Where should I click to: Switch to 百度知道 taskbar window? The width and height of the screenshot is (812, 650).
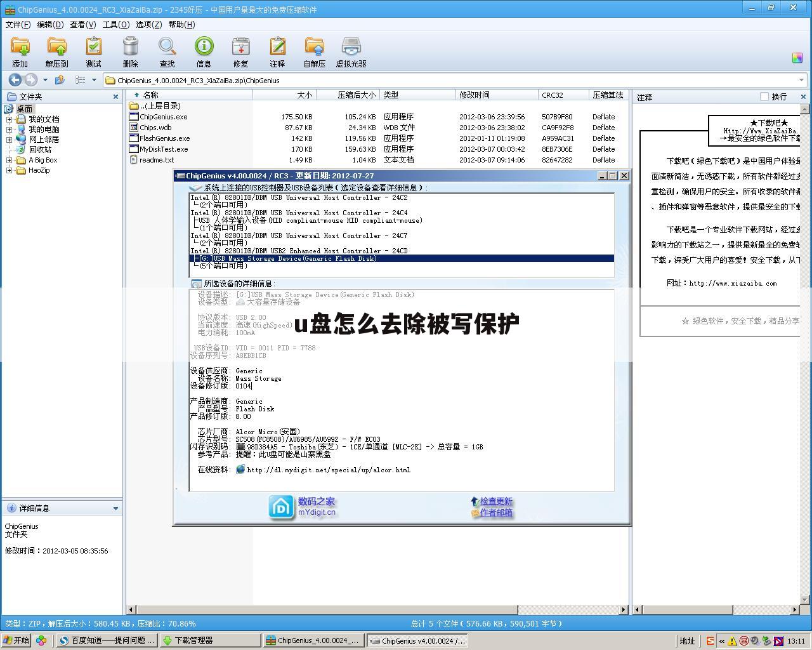click(x=107, y=640)
